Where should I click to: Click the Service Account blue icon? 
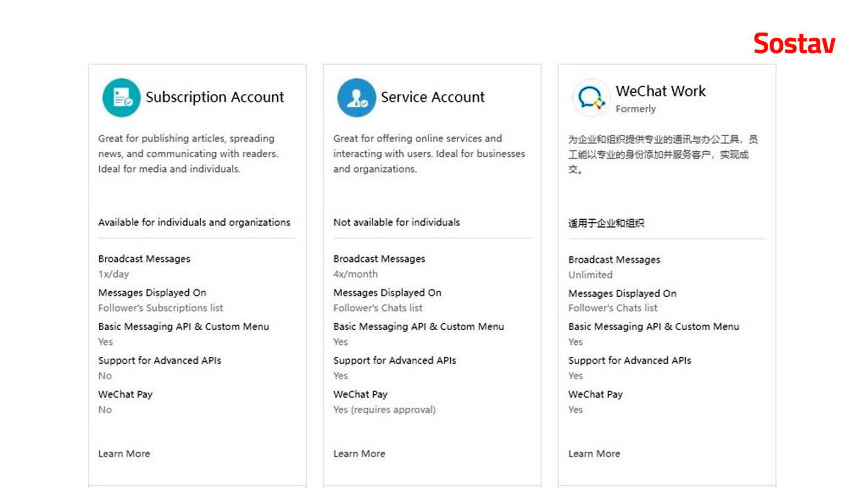click(x=356, y=98)
